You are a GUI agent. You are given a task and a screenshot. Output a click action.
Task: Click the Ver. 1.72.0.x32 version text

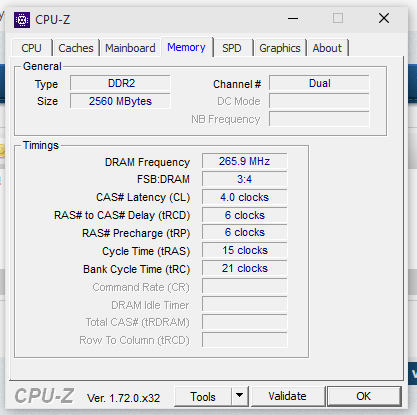123,398
